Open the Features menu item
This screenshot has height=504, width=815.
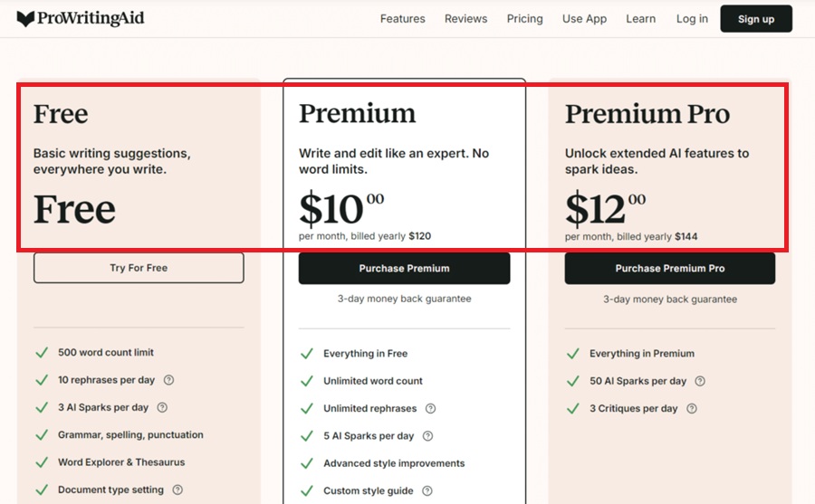[x=402, y=19]
